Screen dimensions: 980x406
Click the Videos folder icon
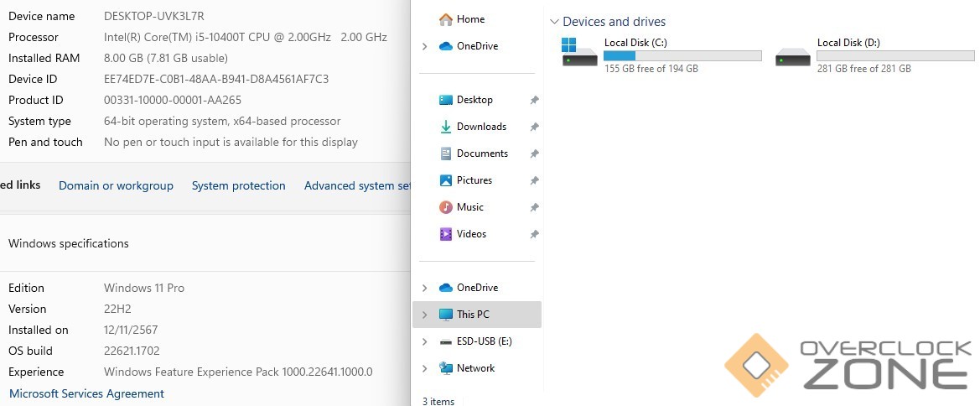click(x=446, y=234)
